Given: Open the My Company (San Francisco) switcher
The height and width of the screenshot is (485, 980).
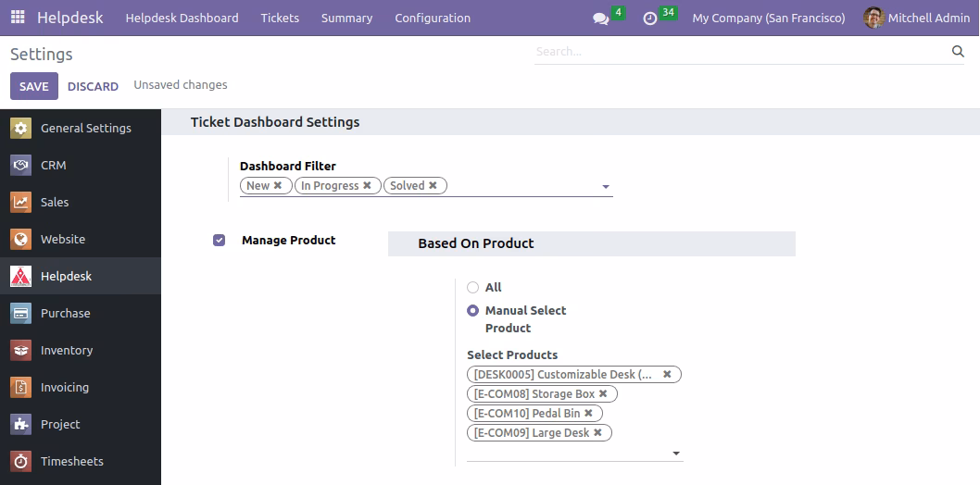Looking at the screenshot, I should [x=769, y=19].
